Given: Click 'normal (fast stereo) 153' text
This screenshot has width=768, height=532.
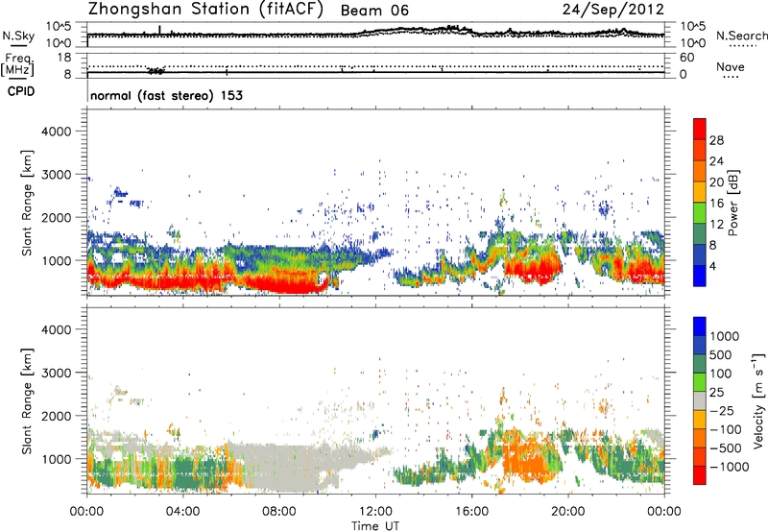Looking at the screenshot, I should pos(166,95).
